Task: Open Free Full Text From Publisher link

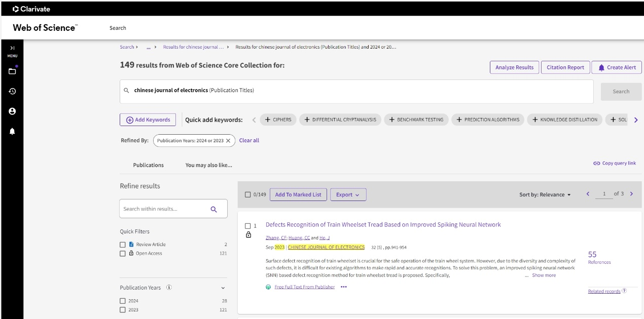Action: point(304,287)
